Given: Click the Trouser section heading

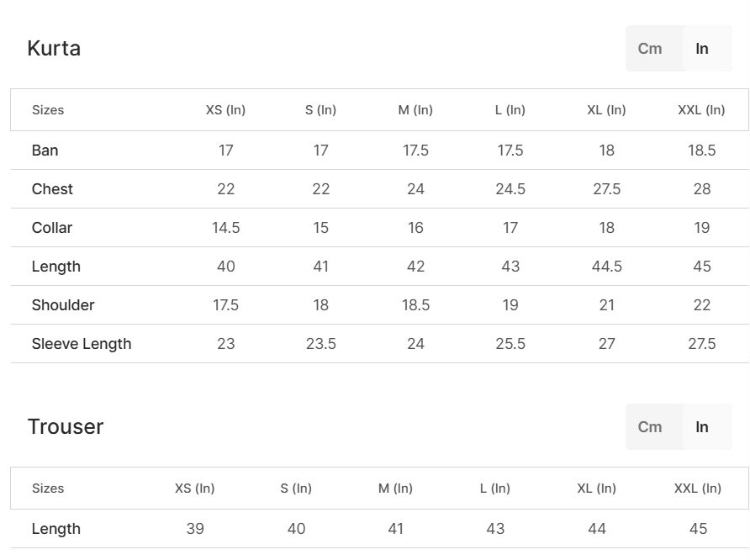Looking at the screenshot, I should coord(65,426).
